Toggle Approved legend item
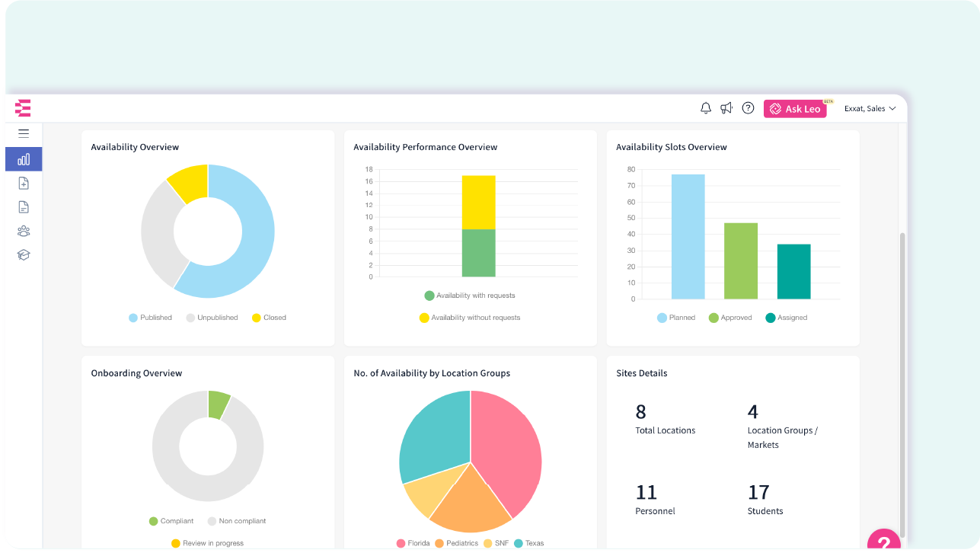This screenshot has height=553, width=980. click(730, 318)
